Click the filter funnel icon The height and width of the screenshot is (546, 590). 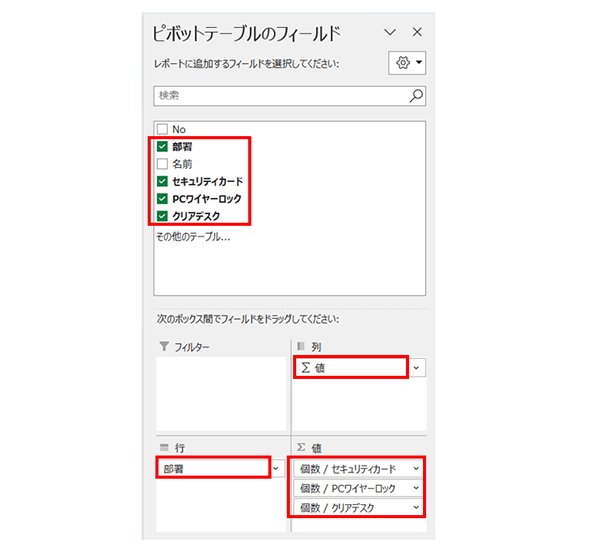pos(164,346)
